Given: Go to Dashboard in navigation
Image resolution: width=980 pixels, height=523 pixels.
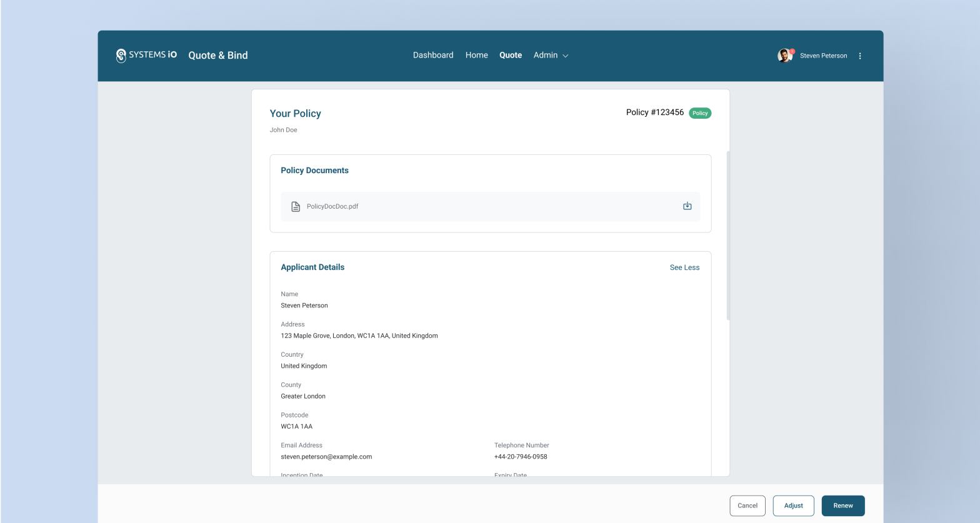Looking at the screenshot, I should coord(433,55).
